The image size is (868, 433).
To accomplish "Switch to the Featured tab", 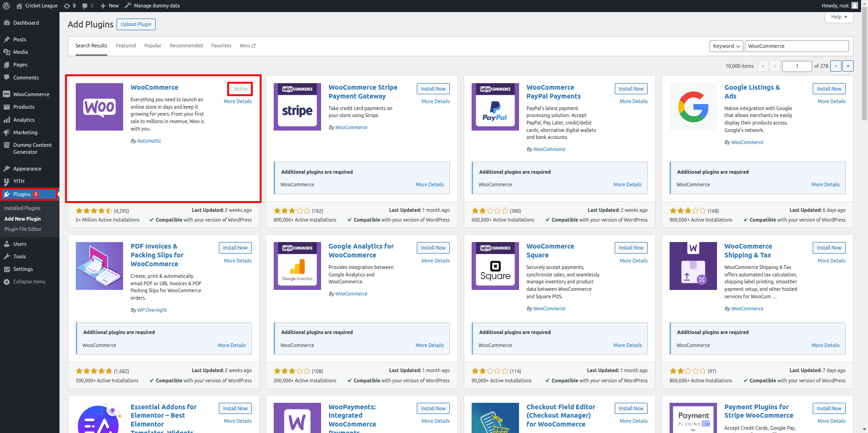I will tap(125, 46).
